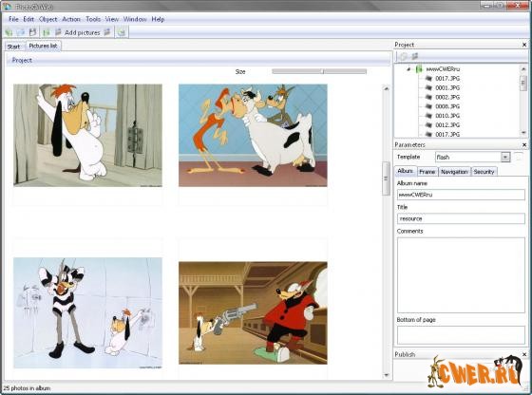The height and width of the screenshot is (395, 532).
Task: Click the picture icon next to 0001.JPG
Action: click(x=428, y=87)
